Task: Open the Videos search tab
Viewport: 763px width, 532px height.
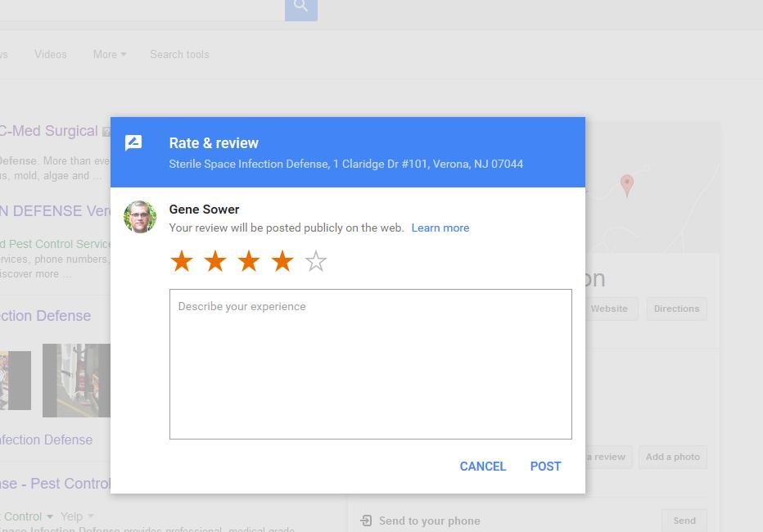Action: [51, 55]
